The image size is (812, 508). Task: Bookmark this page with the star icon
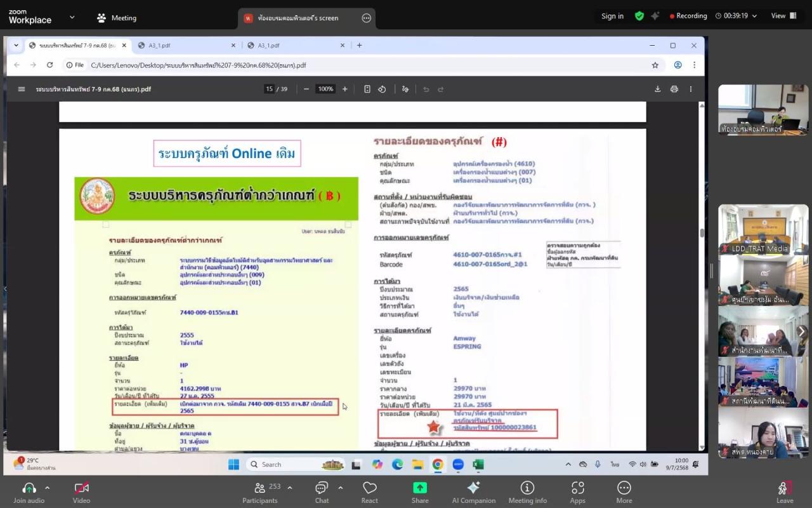point(655,65)
